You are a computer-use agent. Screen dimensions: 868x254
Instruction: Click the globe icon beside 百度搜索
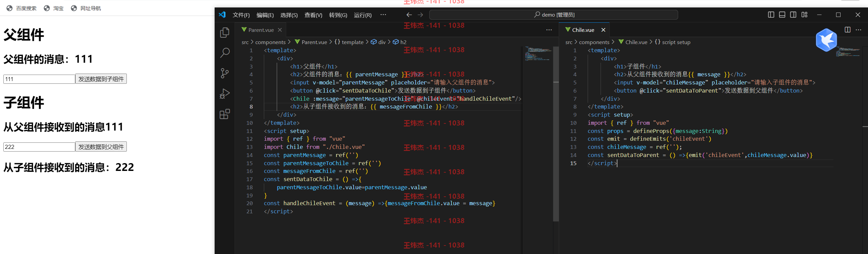[x=9, y=8]
